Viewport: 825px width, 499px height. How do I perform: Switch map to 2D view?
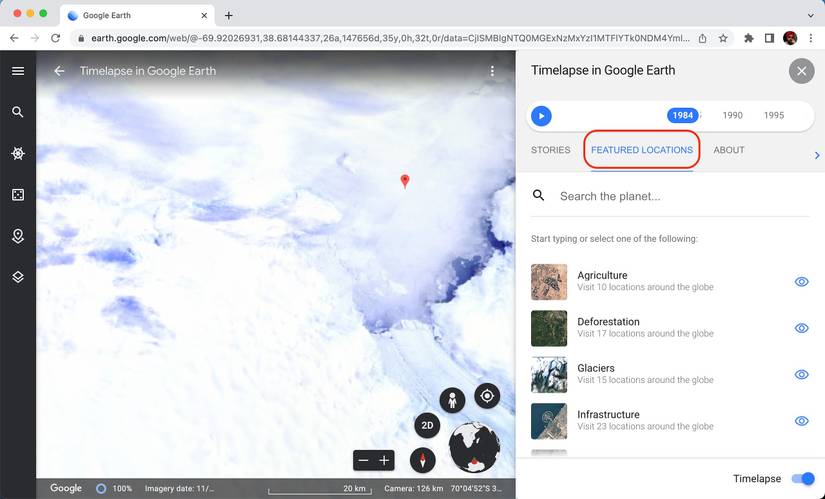coord(427,425)
